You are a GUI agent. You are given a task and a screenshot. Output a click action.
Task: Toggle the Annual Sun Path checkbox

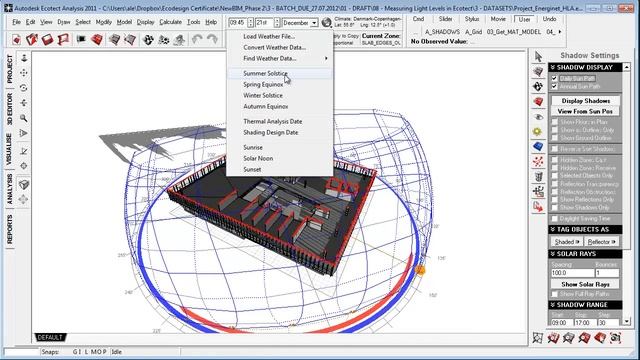[x=554, y=87]
